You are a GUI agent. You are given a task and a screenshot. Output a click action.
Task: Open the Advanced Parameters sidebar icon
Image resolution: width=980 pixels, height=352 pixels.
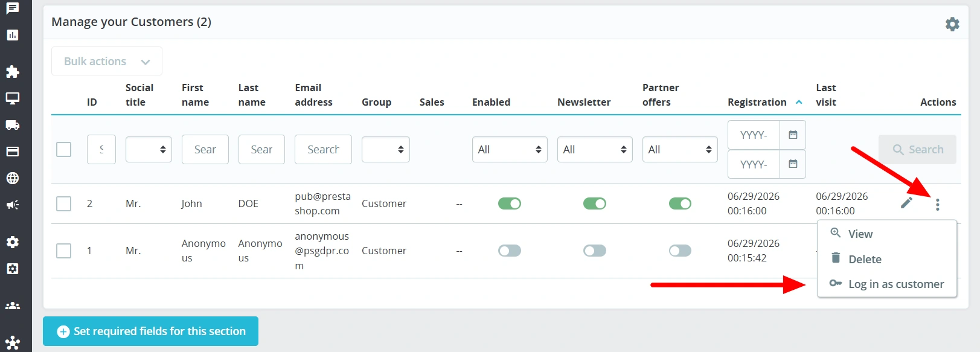point(13,269)
